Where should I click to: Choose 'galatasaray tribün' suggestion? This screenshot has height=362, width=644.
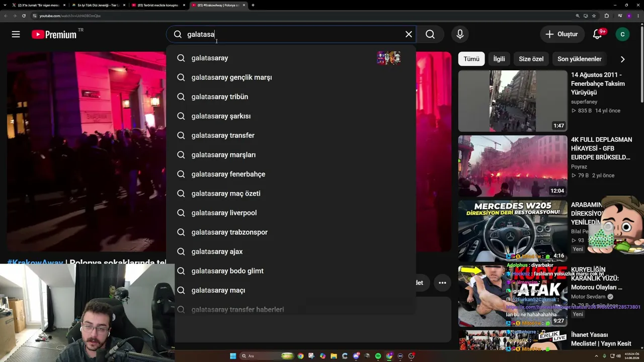tap(291, 97)
